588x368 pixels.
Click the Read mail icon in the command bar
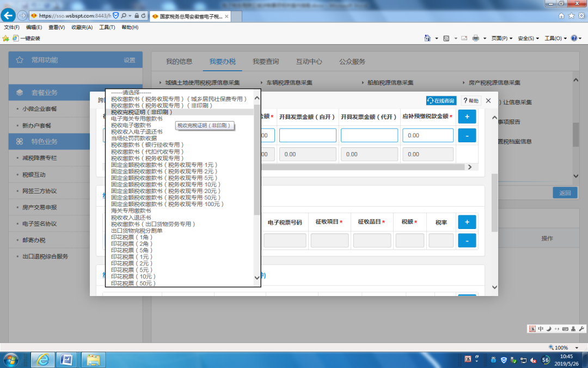coord(464,38)
